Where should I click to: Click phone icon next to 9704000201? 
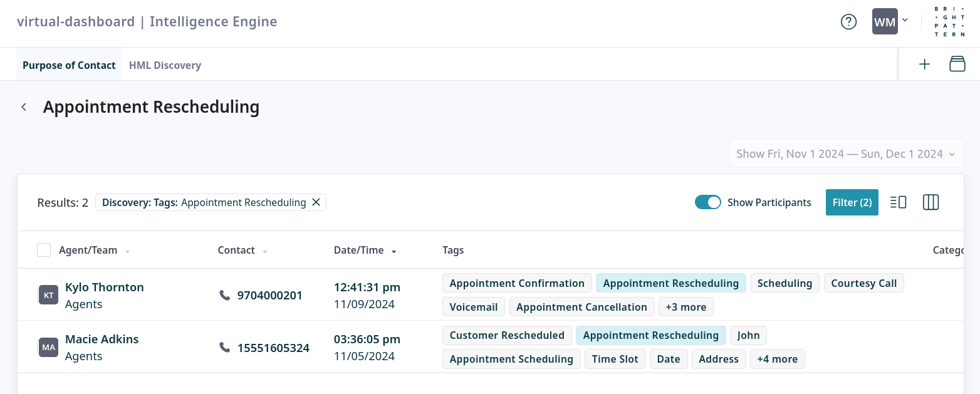224,295
